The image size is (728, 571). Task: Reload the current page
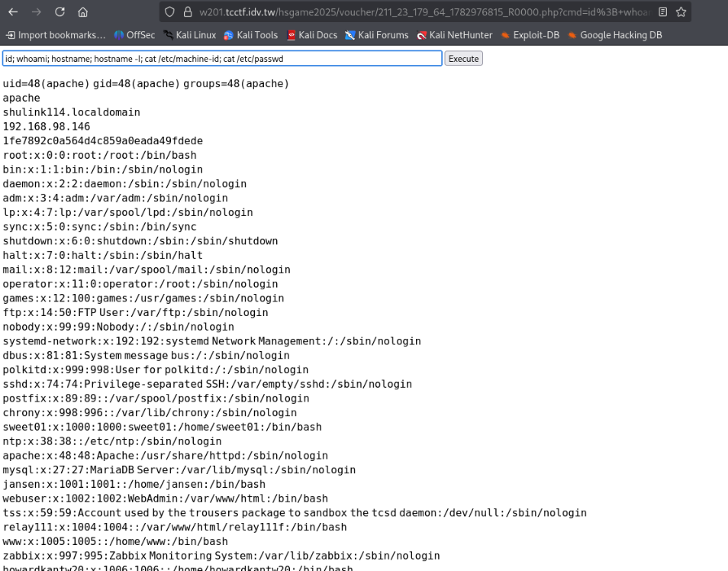tap(60, 12)
